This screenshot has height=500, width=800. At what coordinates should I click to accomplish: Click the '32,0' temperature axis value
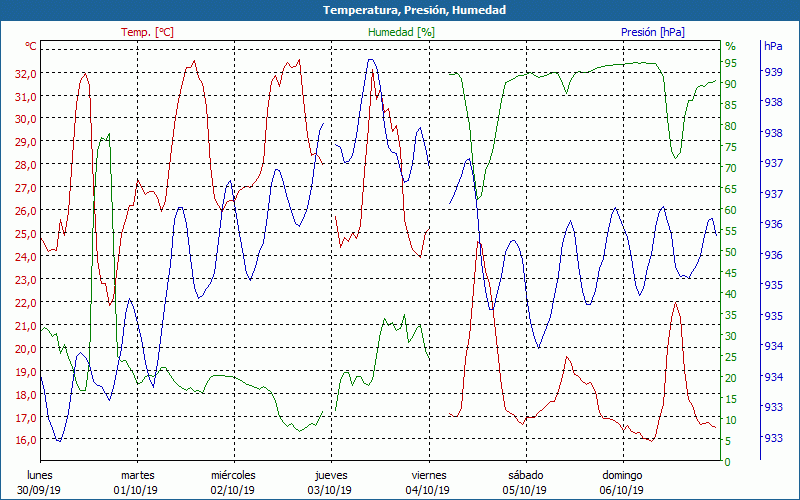pyautogui.click(x=26, y=73)
